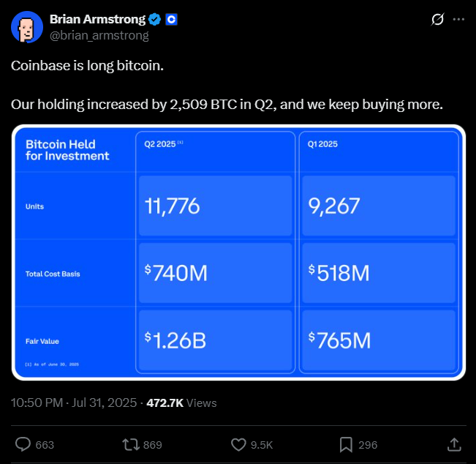The image size is (476, 464).
Task: Click the share upload icon
Action: [454, 444]
